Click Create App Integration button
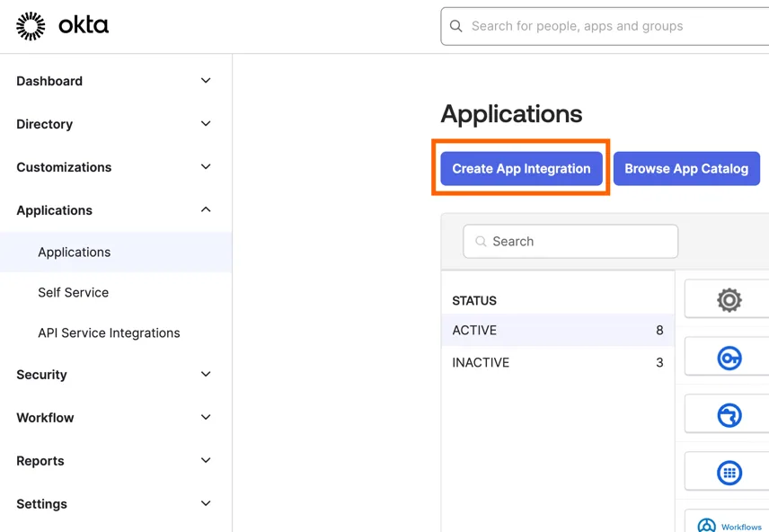Image resolution: width=769 pixels, height=532 pixels. 521,168
